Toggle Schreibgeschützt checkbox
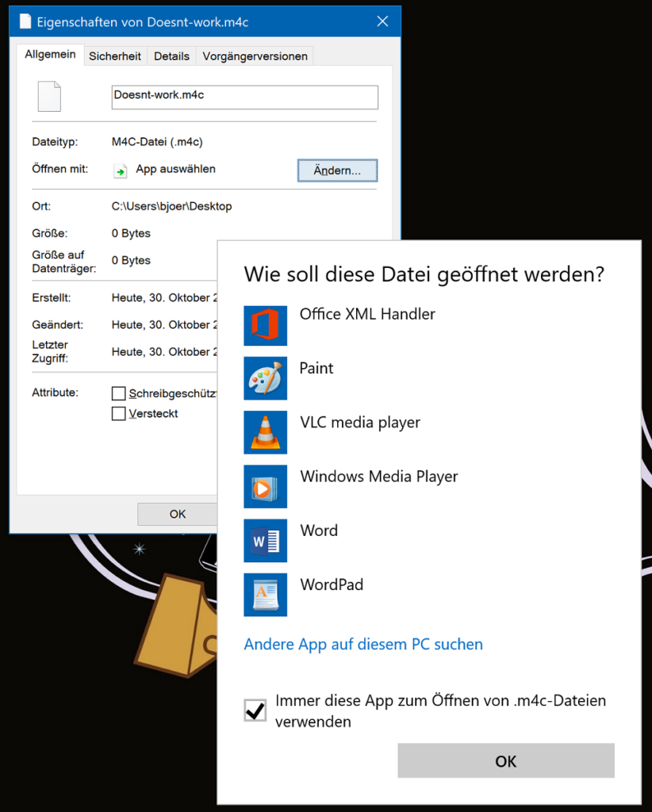This screenshot has height=812, width=652. pyautogui.click(x=119, y=393)
